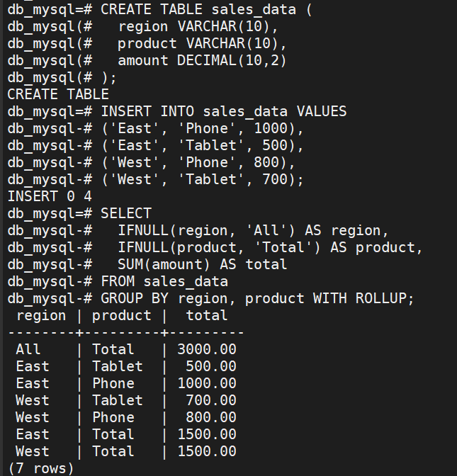Click the SELECT keyword in the query
The width and height of the screenshot is (457, 476).
[126, 213]
